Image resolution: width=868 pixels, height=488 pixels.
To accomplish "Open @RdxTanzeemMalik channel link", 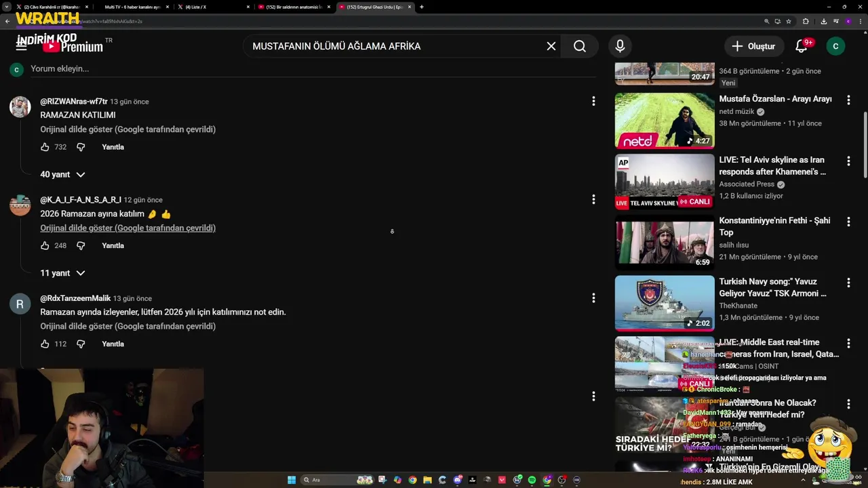I will [75, 298].
